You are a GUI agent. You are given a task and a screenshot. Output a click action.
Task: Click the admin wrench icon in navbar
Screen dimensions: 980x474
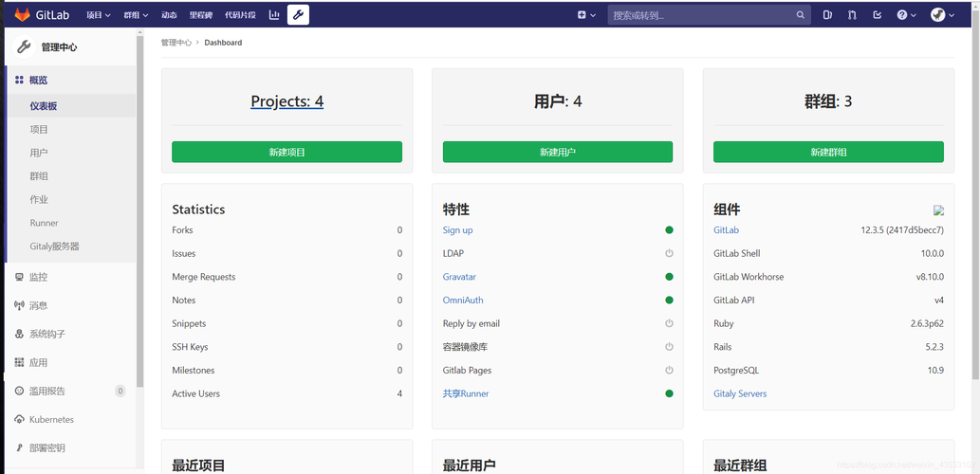pos(298,14)
